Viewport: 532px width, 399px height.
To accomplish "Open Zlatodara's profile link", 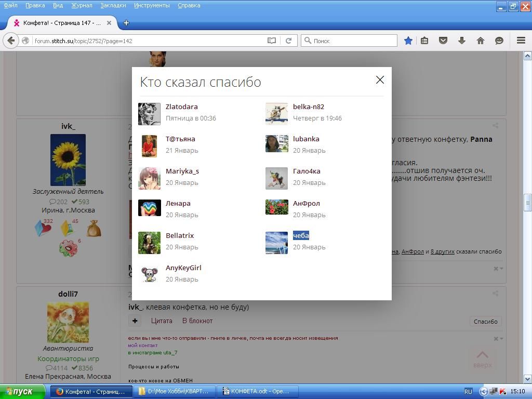I will pyautogui.click(x=181, y=107).
